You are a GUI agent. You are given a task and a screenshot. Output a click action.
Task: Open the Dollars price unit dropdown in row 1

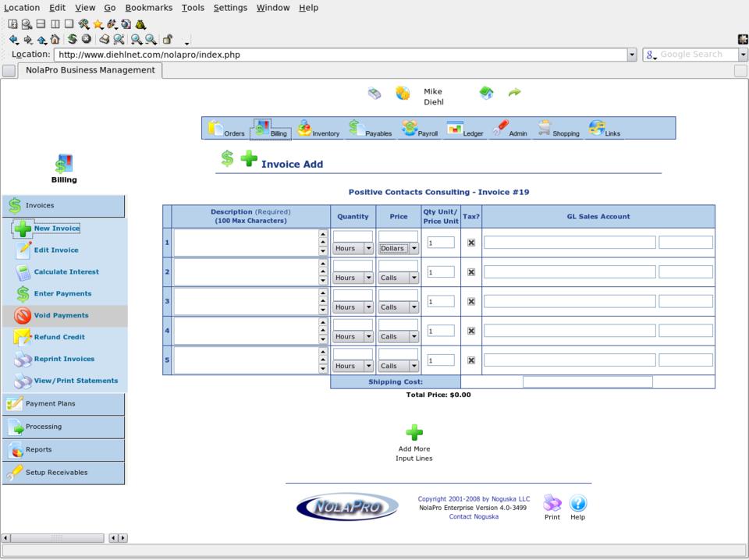[x=399, y=249]
